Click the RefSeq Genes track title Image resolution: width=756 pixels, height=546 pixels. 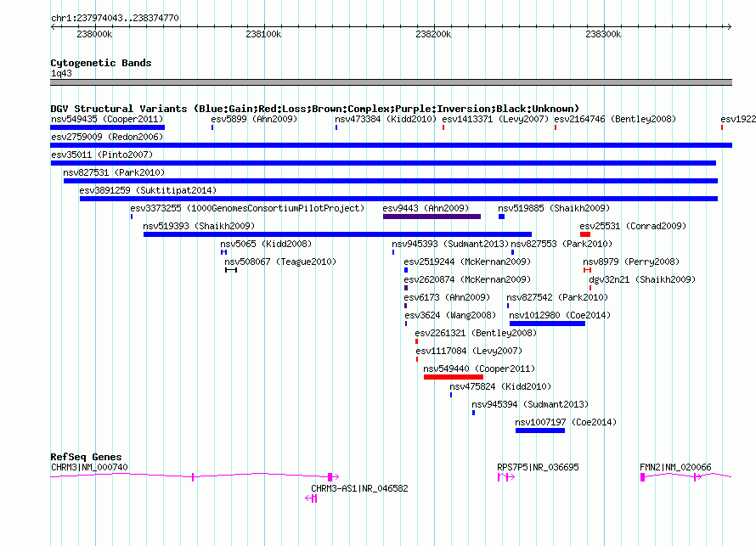[86, 457]
